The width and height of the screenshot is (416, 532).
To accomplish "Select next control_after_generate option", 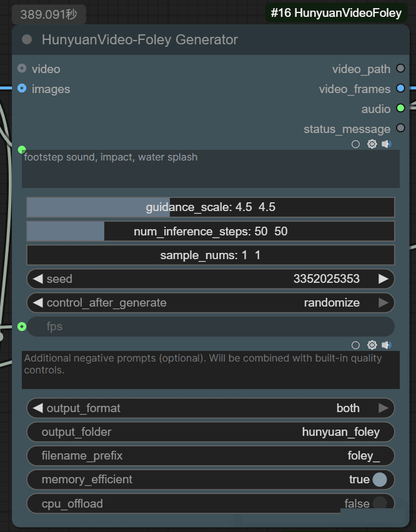I will pos(384,303).
